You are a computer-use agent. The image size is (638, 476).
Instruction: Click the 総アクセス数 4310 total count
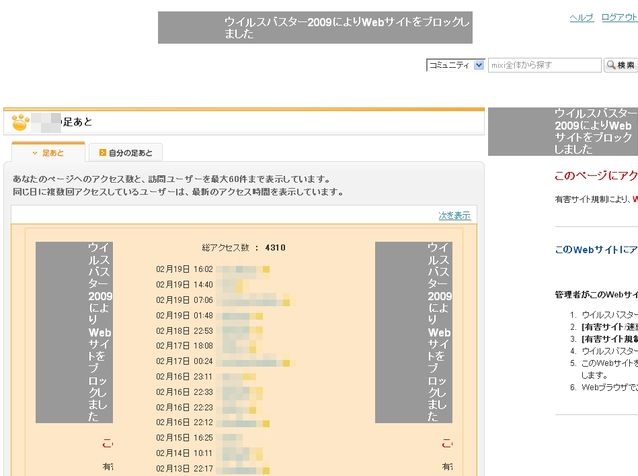coord(244,248)
